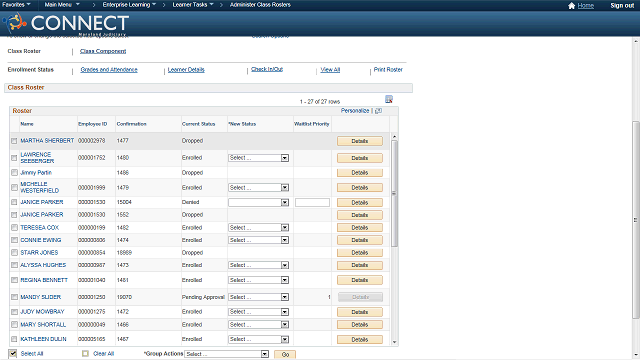Click Details button for MARTHA SHERBERT
Image resolution: width=640 pixels, height=360 pixels.
(x=360, y=141)
